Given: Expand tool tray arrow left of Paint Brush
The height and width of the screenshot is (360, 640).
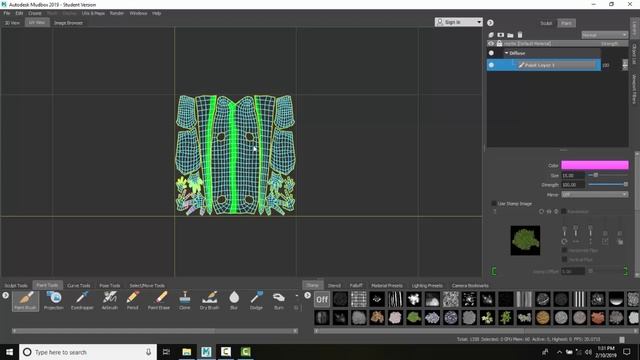Looking at the screenshot, I should pyautogui.click(x=5, y=295).
